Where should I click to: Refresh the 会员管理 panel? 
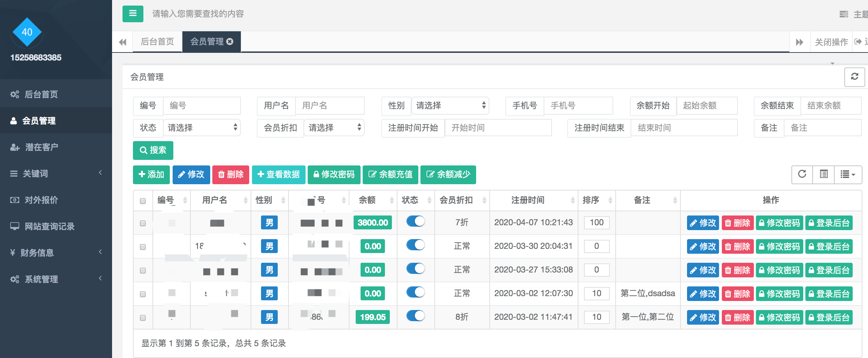[x=854, y=77]
